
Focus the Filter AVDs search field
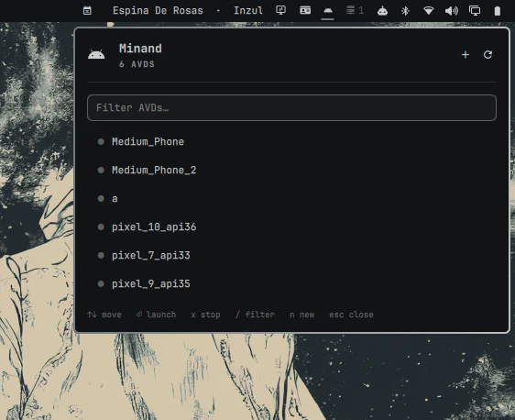(291, 108)
